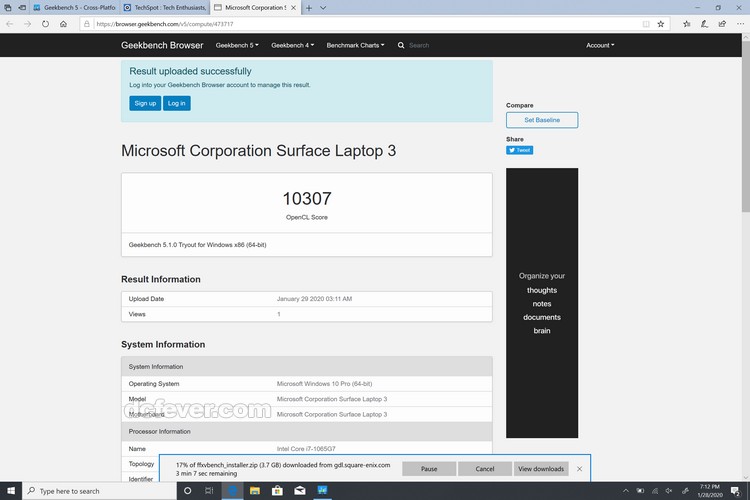
Task: Click the browser Back arrow
Action: click(x=10, y=24)
